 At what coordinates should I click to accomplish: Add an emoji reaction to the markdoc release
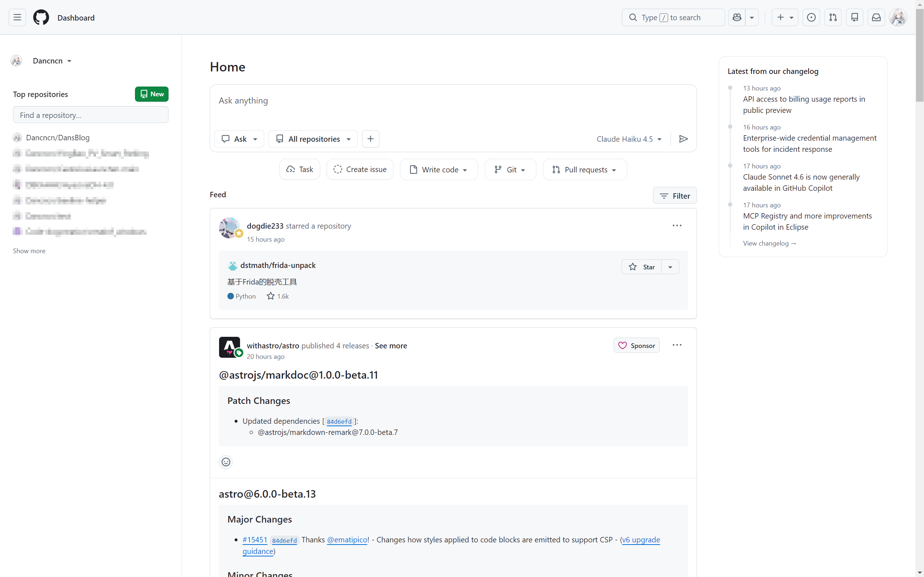point(226,462)
